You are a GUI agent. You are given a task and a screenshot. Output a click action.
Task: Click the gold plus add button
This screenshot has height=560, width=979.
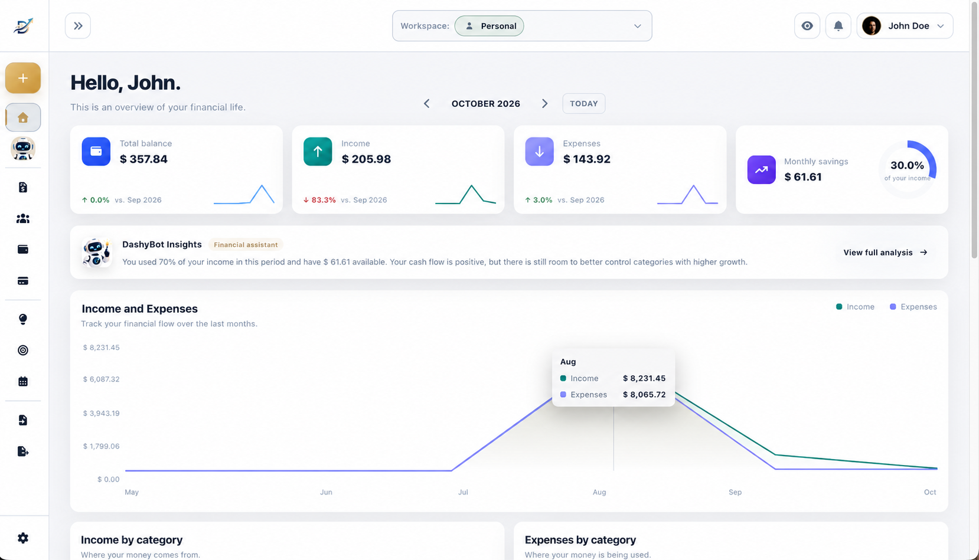[23, 78]
